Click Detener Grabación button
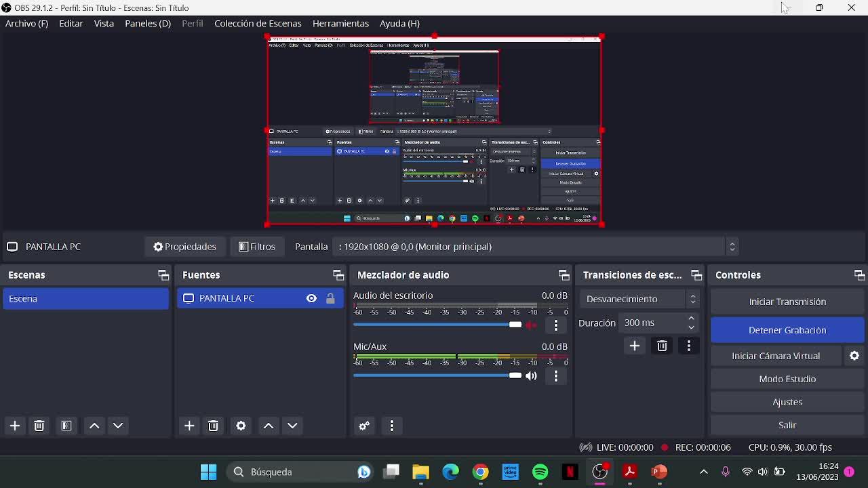Screen dimensions: 868x488 [x=787, y=330]
